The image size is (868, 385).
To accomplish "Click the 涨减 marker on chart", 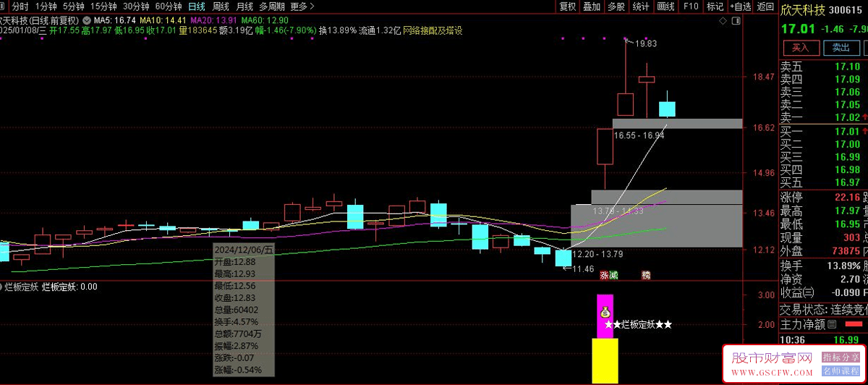I will pos(608,275).
